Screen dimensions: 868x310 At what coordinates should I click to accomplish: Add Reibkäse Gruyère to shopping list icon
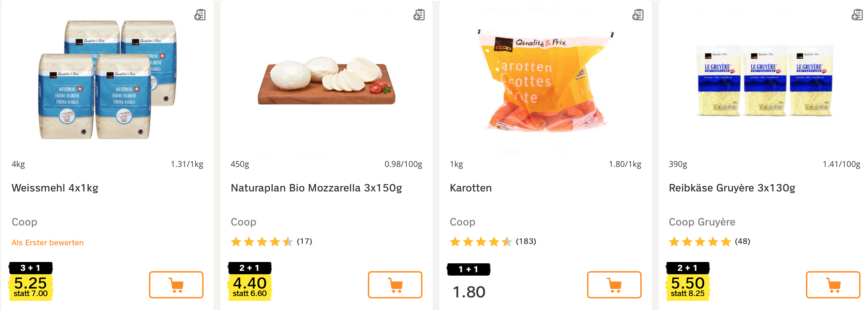click(856, 15)
